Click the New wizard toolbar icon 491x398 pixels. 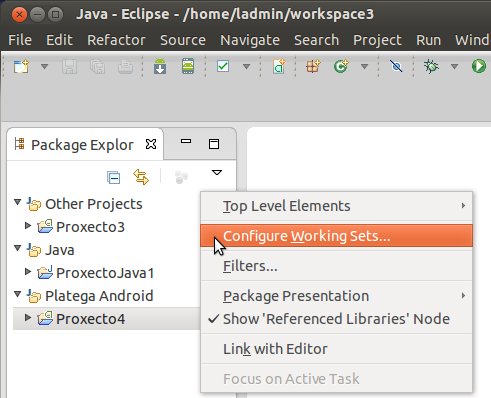coord(21,66)
